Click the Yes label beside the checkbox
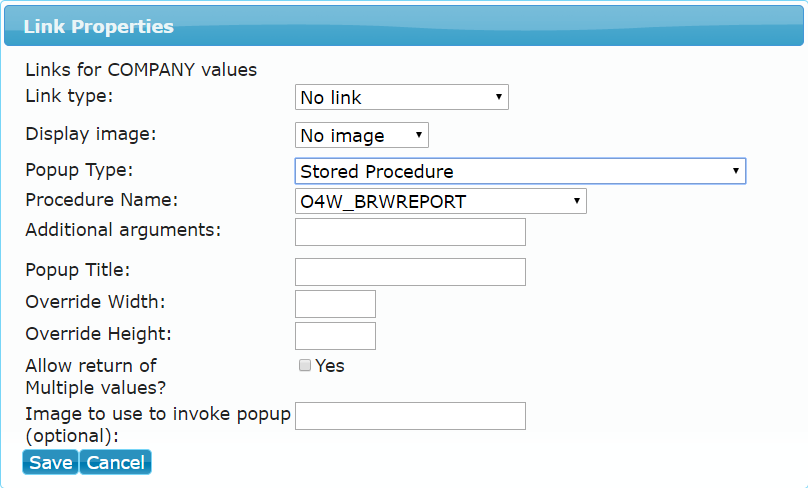 point(330,366)
